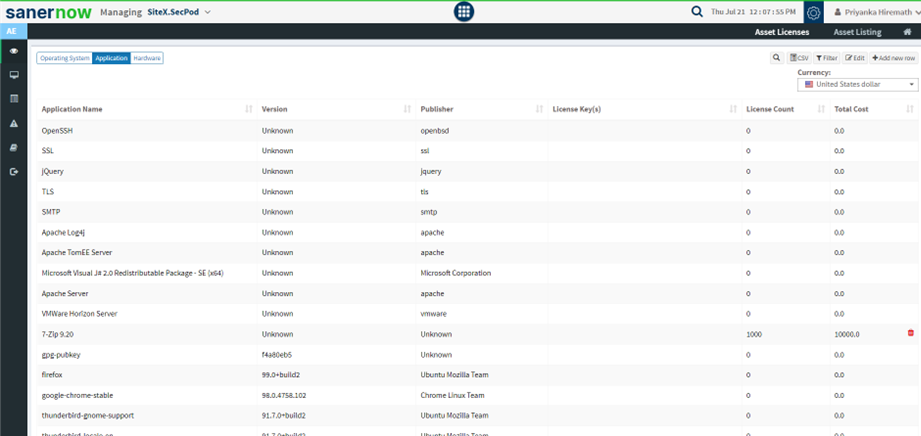Click Microsoft Corporation publisher cell

pos(456,273)
